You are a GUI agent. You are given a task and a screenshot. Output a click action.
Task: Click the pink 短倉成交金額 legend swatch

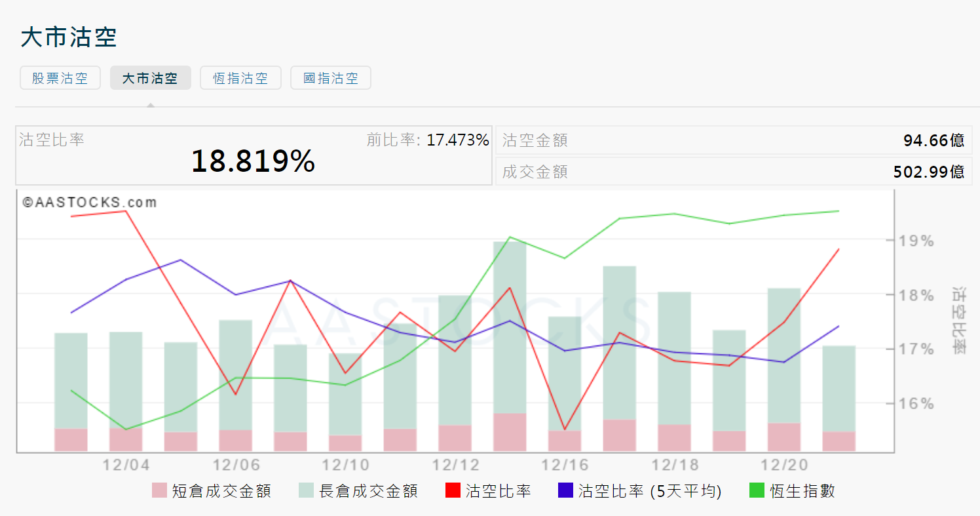(x=159, y=490)
